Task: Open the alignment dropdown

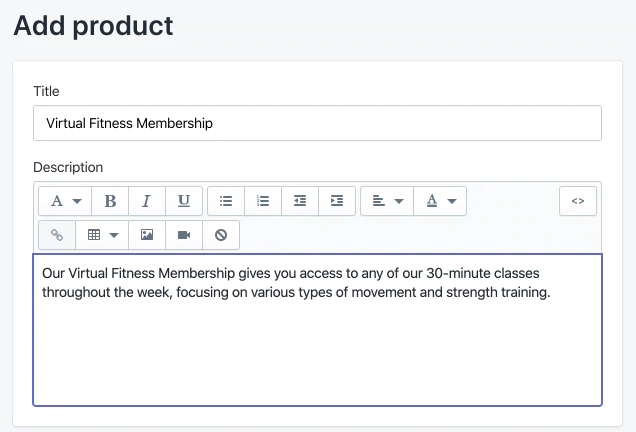Action: coord(386,201)
